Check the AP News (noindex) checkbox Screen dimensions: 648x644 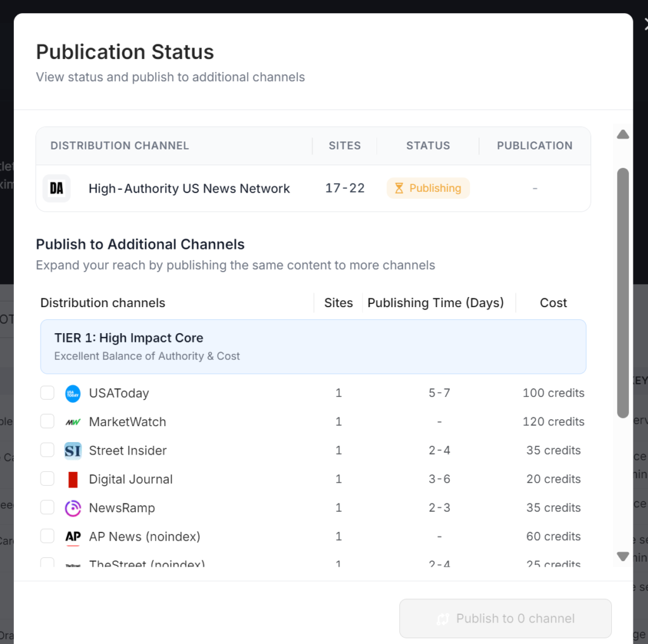tap(47, 536)
